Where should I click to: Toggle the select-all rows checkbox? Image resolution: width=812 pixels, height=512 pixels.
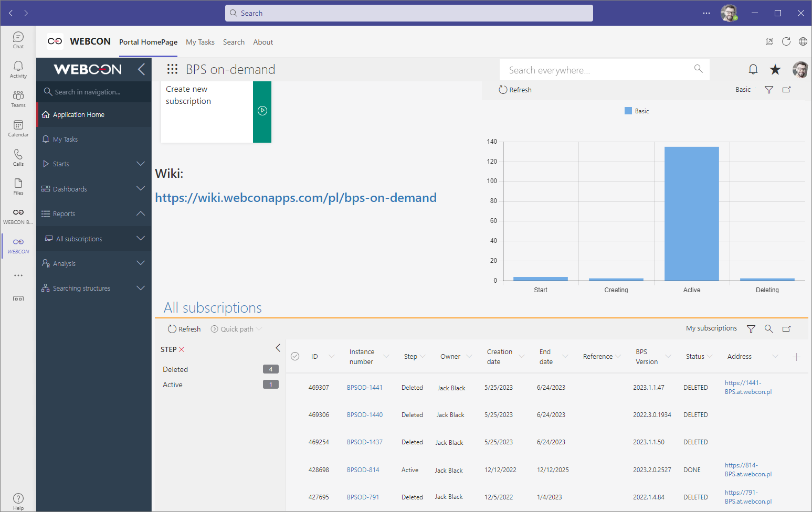[x=295, y=356]
